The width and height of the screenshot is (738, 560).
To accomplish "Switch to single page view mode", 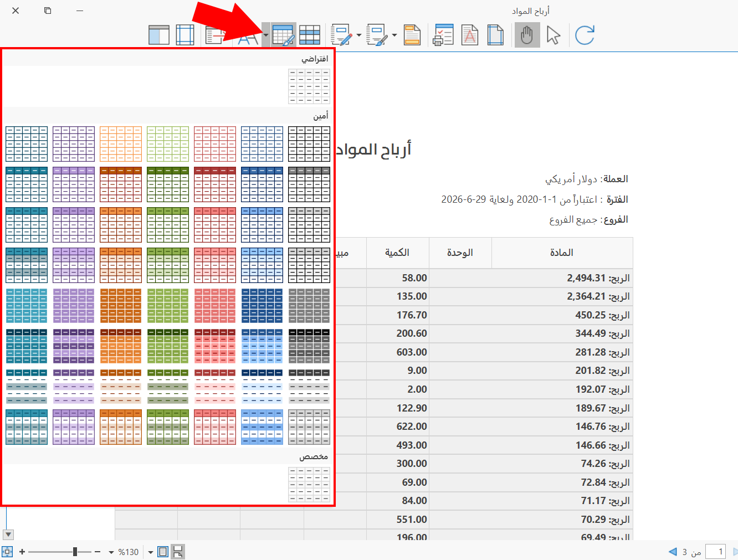I will click(x=163, y=552).
